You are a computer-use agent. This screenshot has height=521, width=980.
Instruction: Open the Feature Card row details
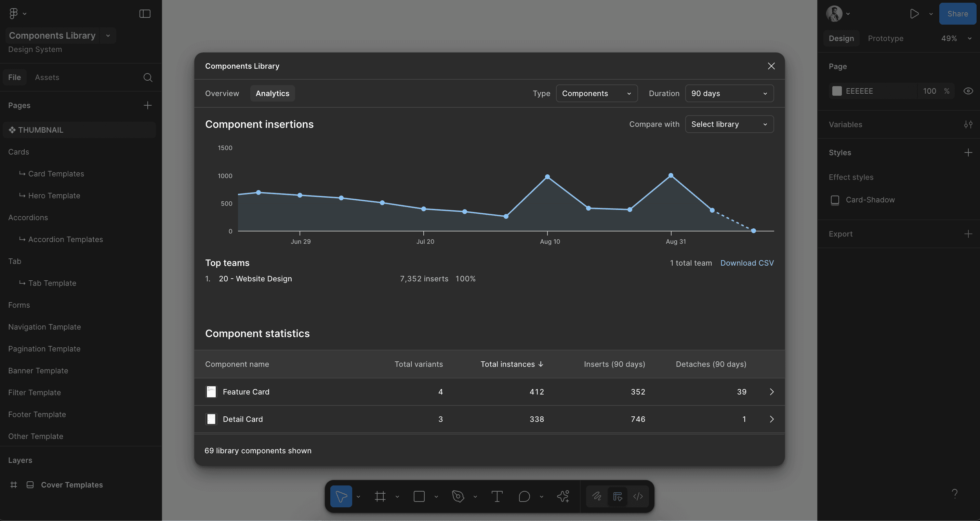click(771, 392)
